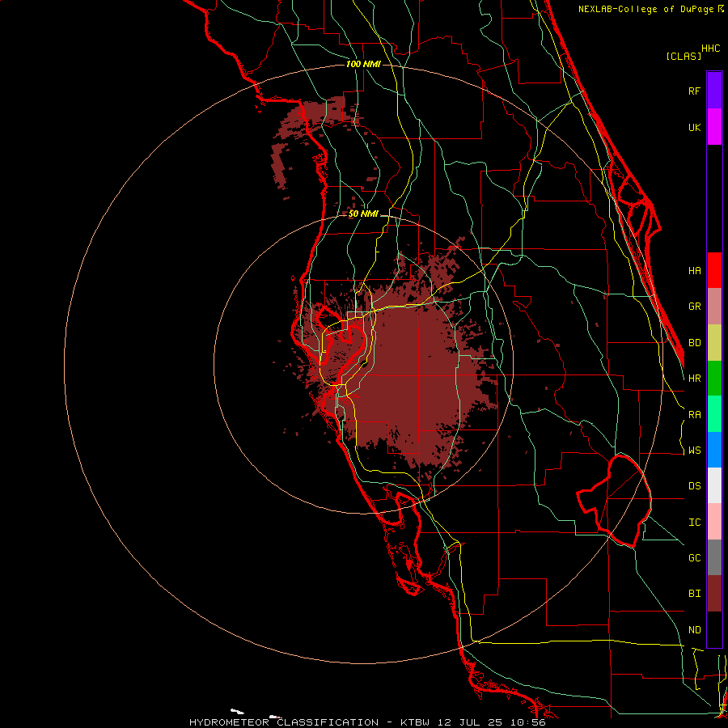This screenshot has width=728, height=728.
Task: Click the 'HA' legend label
Action: pyautogui.click(x=694, y=271)
